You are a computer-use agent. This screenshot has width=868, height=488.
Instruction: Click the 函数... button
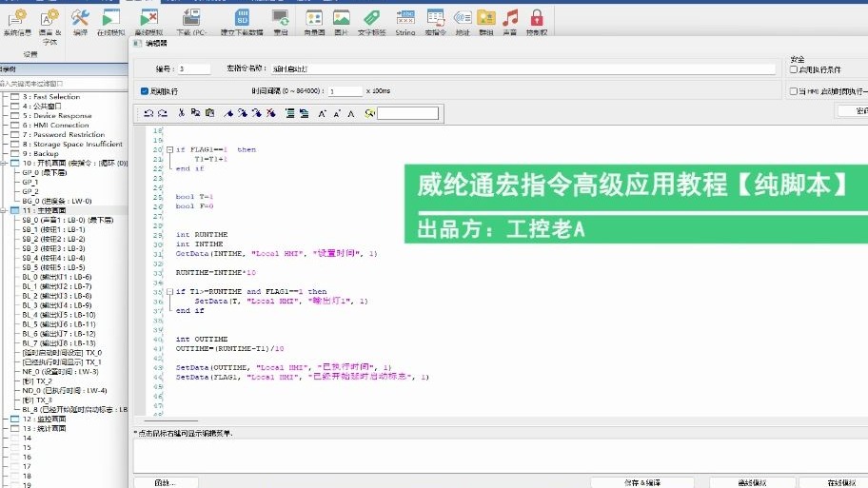[166, 482]
